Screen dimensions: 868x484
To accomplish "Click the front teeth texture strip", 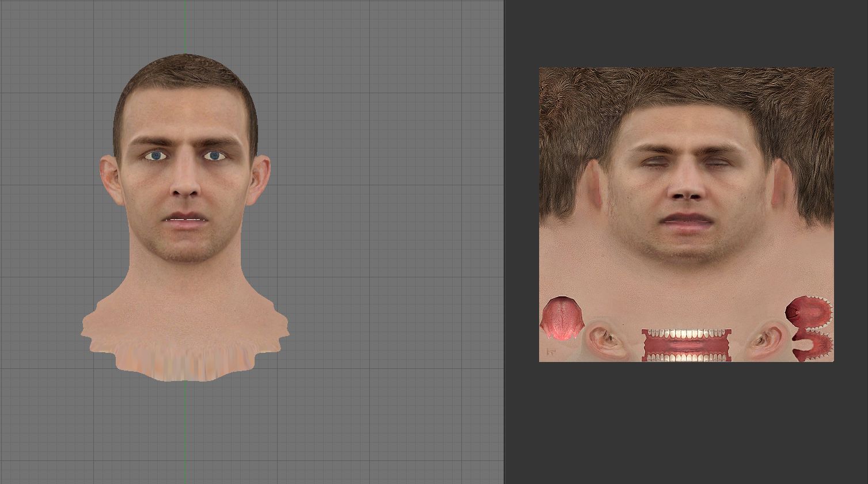I will 686,345.
